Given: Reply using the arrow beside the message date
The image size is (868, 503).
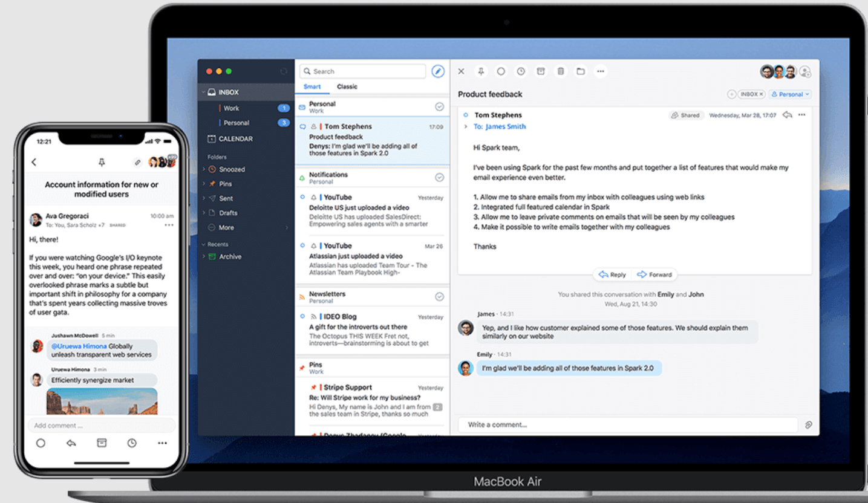Looking at the screenshot, I should [x=787, y=115].
